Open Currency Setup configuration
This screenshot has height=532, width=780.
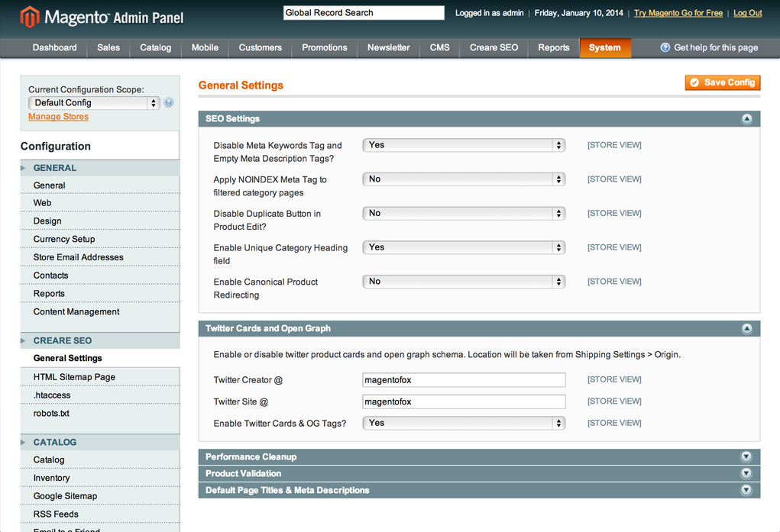(x=64, y=239)
